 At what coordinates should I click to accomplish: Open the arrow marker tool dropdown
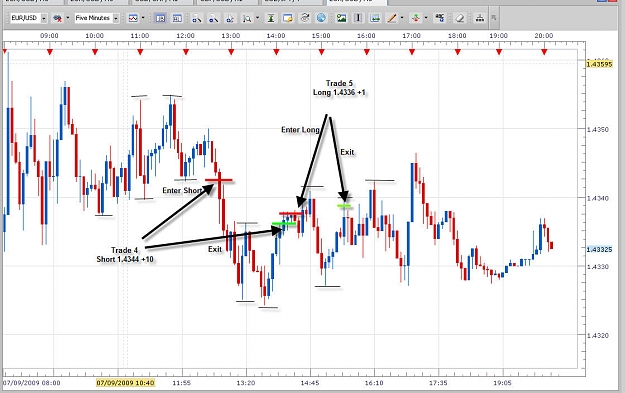(426, 18)
